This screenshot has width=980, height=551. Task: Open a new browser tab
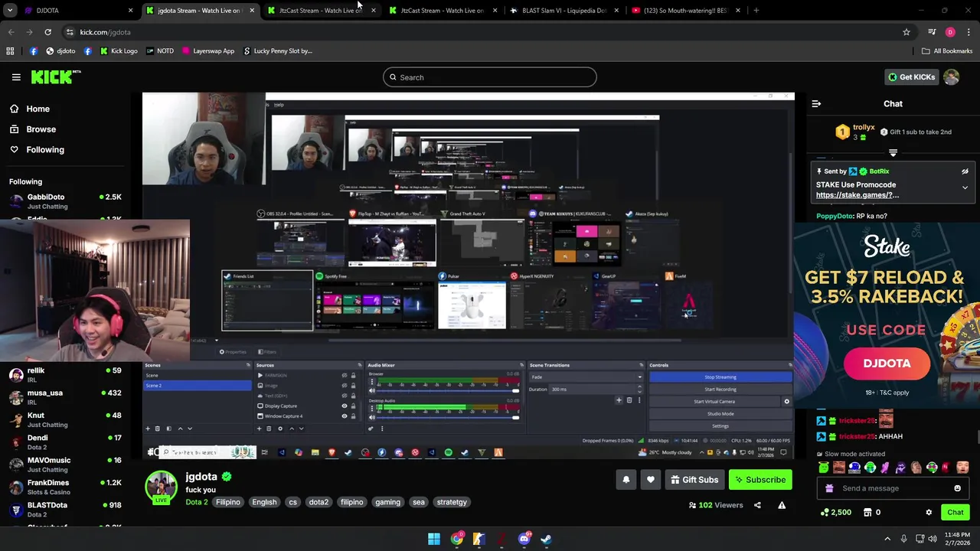coord(756,11)
